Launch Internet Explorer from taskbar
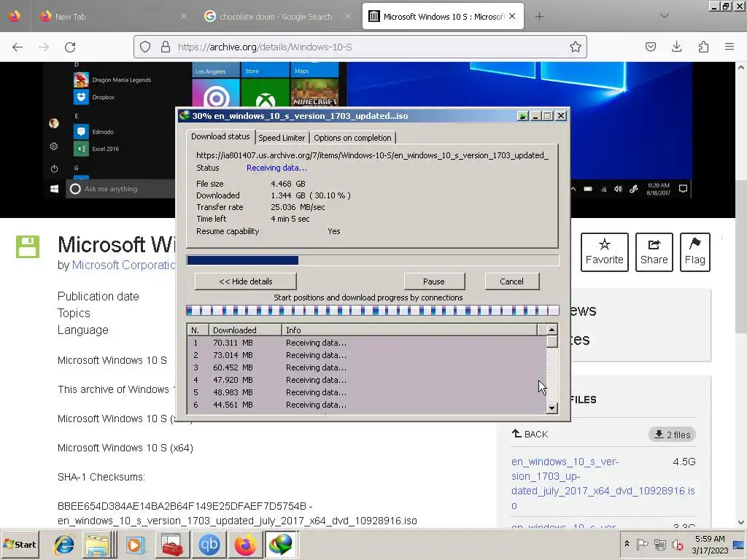747x560 pixels. (x=64, y=545)
